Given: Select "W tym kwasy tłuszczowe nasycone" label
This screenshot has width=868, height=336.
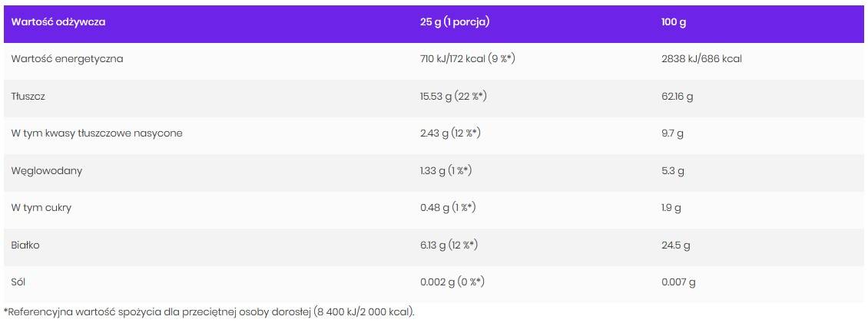Looking at the screenshot, I should click(97, 133).
